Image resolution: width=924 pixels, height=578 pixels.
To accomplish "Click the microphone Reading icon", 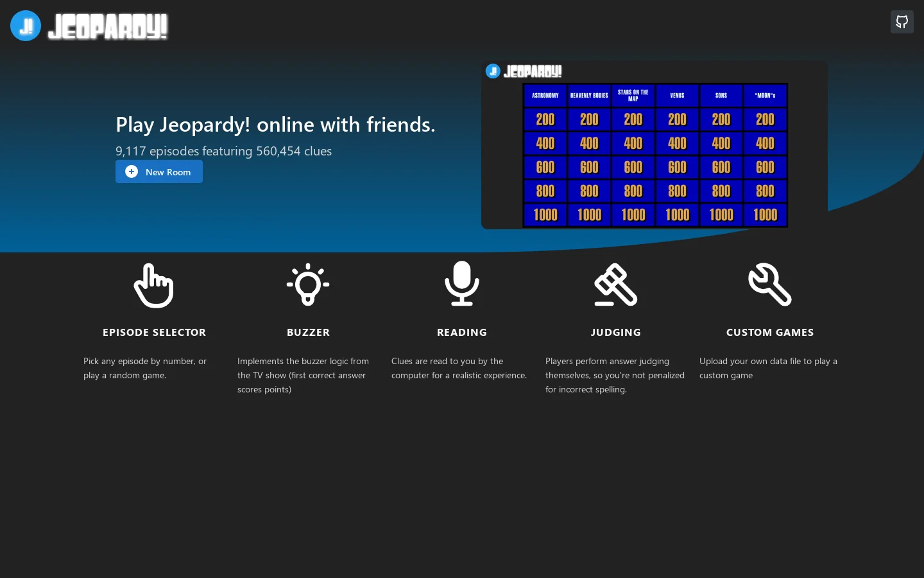I will pos(462,283).
